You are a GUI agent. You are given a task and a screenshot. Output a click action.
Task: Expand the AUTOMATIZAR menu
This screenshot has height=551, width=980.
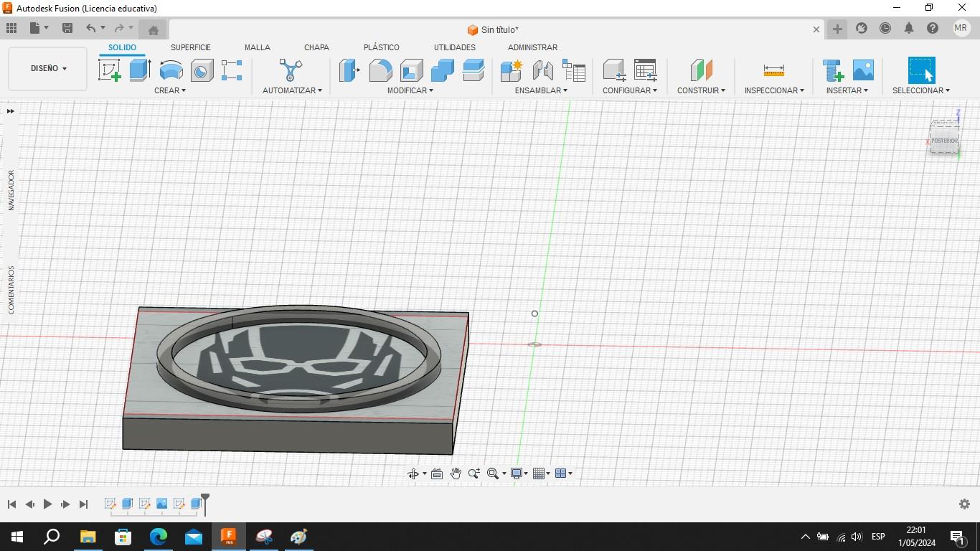[292, 90]
